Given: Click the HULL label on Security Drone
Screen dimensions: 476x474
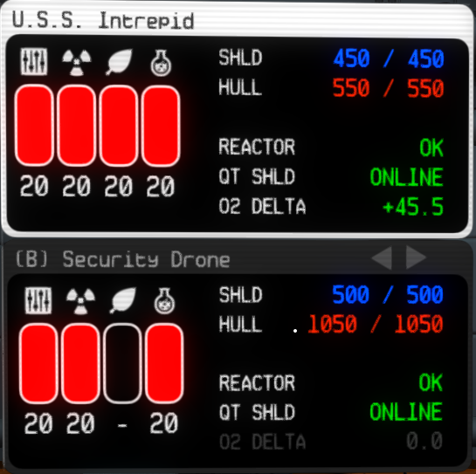Looking at the screenshot, I should (240, 324).
